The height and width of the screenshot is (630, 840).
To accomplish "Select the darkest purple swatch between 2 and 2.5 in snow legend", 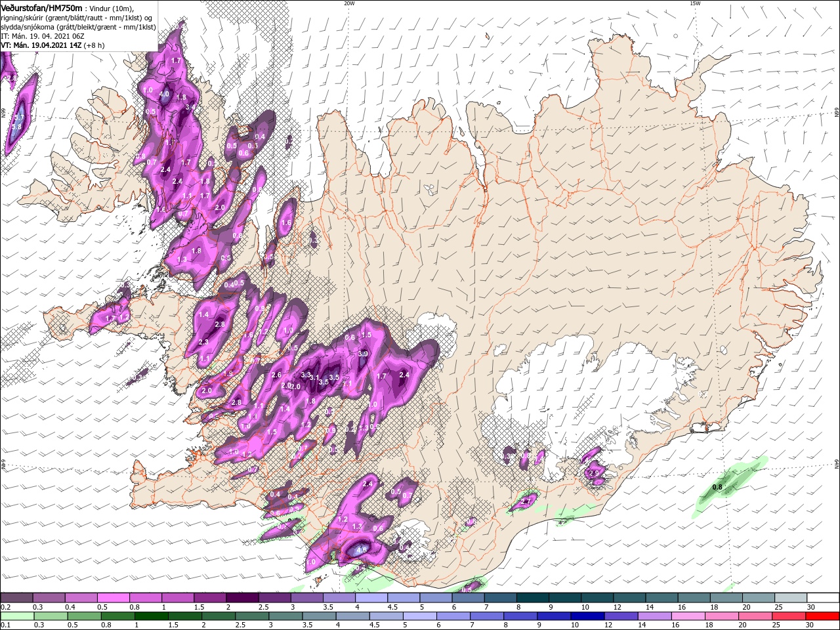I will coord(242,598).
